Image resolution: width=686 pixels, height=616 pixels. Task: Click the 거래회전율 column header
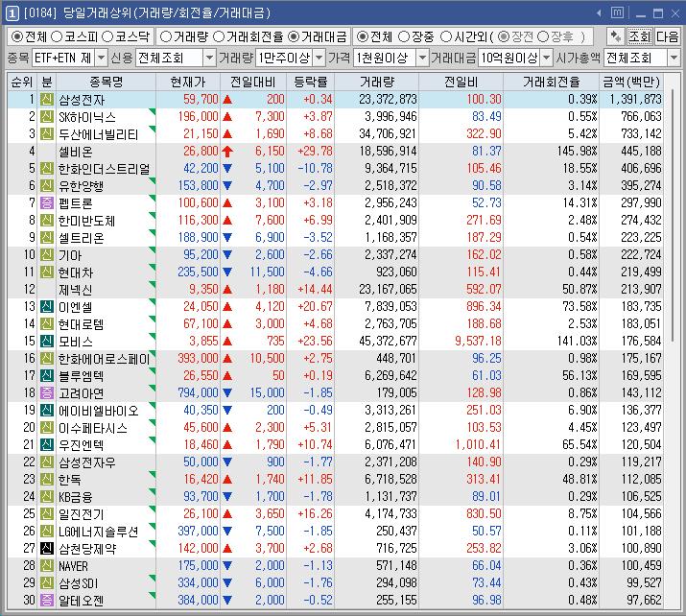click(x=552, y=82)
